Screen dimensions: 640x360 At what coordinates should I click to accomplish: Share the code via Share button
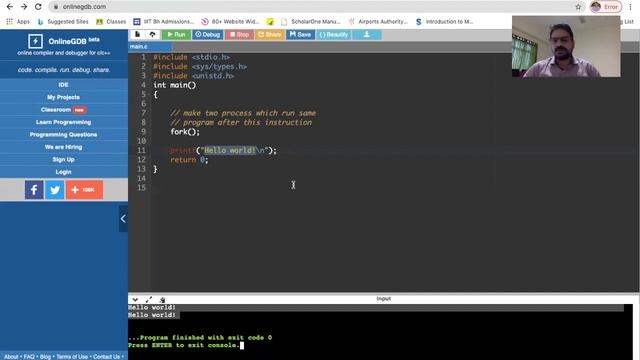(270, 35)
